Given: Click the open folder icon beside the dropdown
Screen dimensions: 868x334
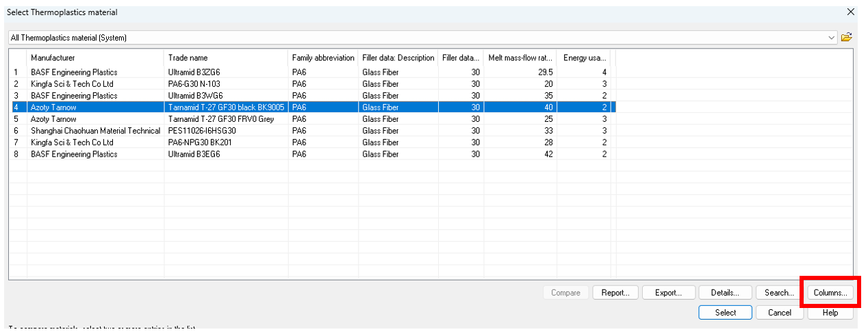Looking at the screenshot, I should 847,38.
